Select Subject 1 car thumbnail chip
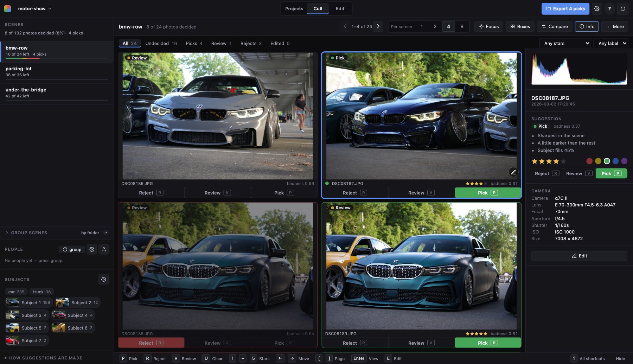Image resolution: width=633 pixels, height=364 pixels. coord(28,302)
